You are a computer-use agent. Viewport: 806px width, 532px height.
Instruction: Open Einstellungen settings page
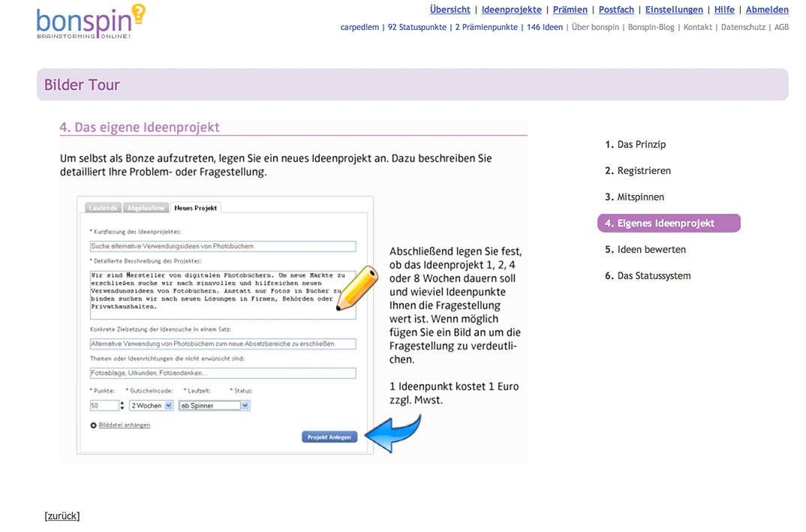[674, 10]
